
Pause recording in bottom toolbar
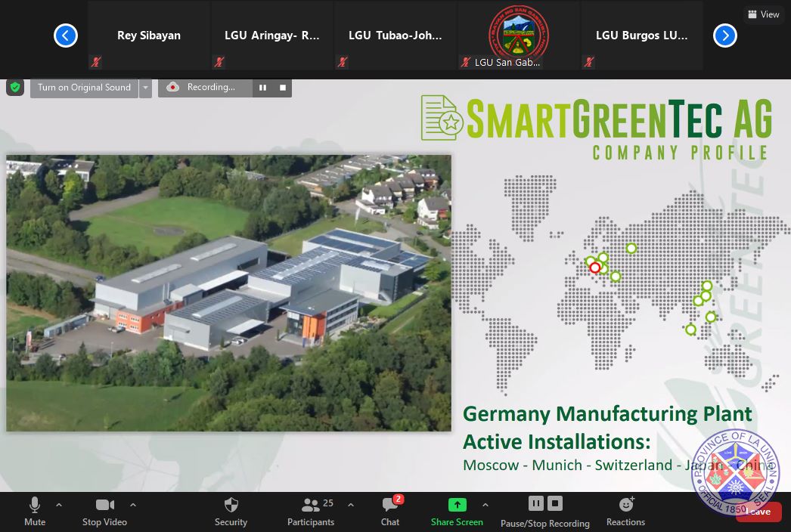click(x=535, y=503)
